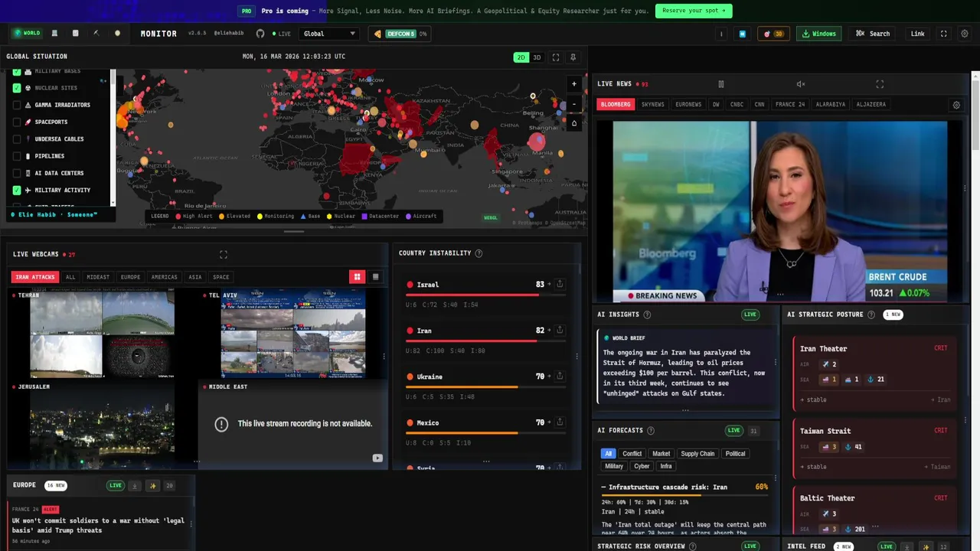The image size is (980, 551).
Task: Open the Strategic Risk Overview help icon
Action: pyautogui.click(x=692, y=546)
